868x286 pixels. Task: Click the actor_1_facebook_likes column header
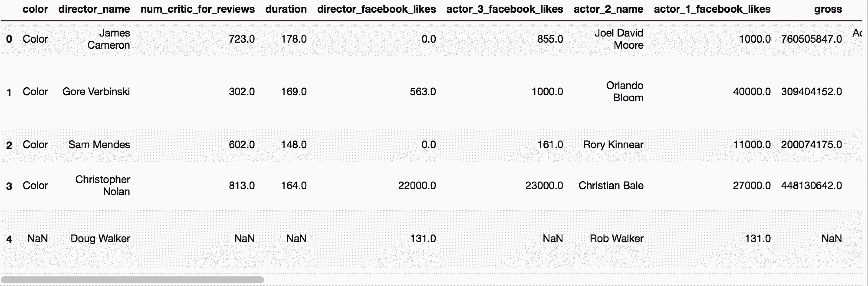pos(712,9)
